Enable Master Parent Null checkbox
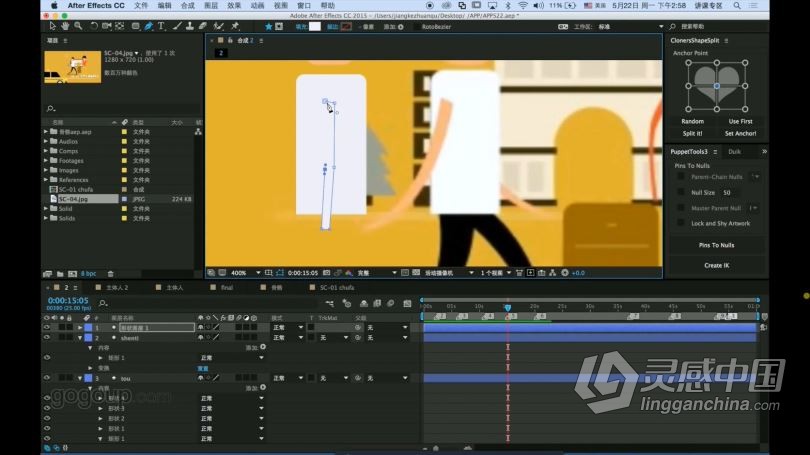The height and width of the screenshot is (455, 810). 680,208
